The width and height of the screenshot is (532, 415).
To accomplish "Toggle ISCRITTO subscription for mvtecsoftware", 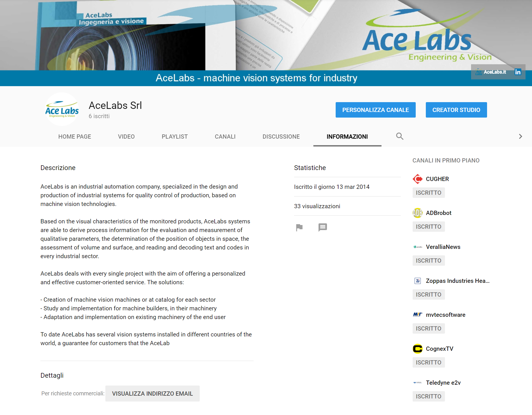I will 429,329.
